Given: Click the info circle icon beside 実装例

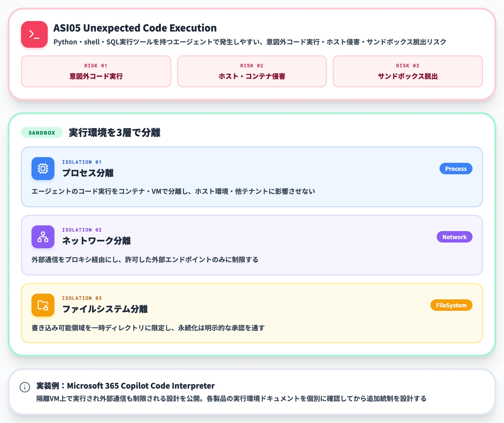Looking at the screenshot, I should pyautogui.click(x=25, y=387).
